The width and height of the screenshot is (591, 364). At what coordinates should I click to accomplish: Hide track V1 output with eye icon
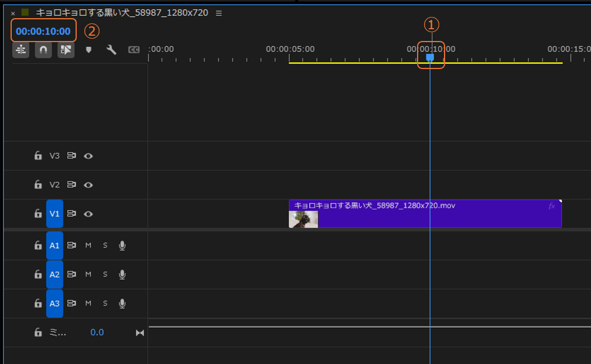pos(88,214)
